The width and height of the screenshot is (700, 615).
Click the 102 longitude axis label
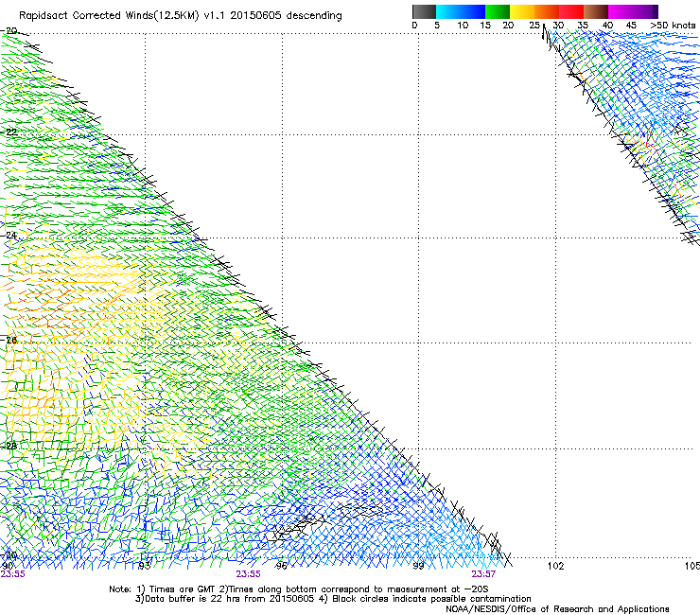[x=555, y=566]
